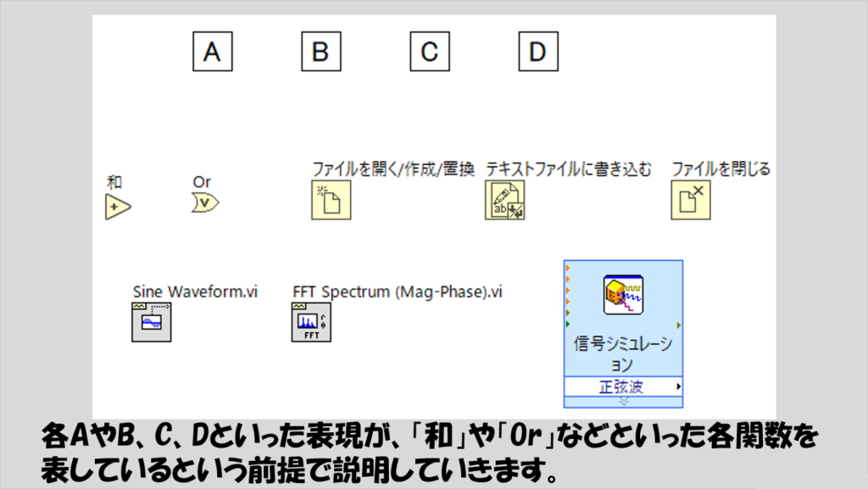868x489 pixels.
Task: Click the Simulate Signal right-side output terminal
Action: click(x=679, y=325)
